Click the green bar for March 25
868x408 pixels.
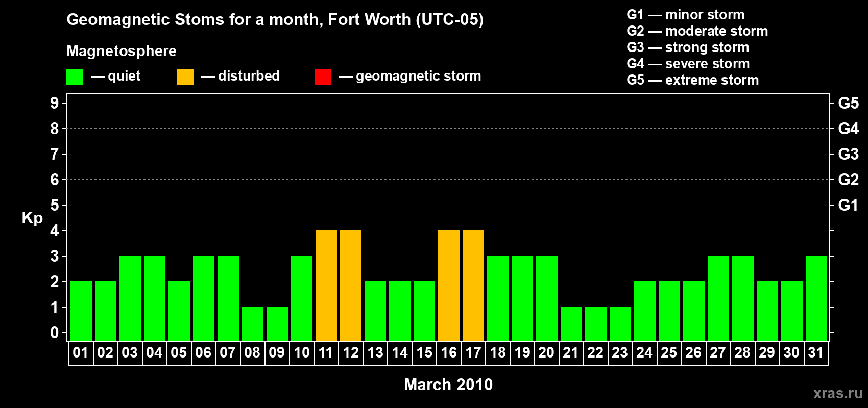coord(669,311)
